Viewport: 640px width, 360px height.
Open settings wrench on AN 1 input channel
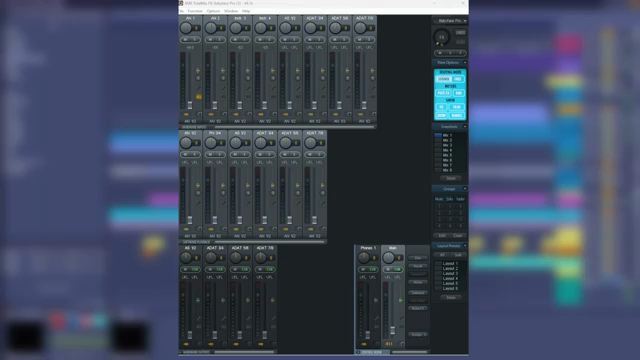(199, 88)
